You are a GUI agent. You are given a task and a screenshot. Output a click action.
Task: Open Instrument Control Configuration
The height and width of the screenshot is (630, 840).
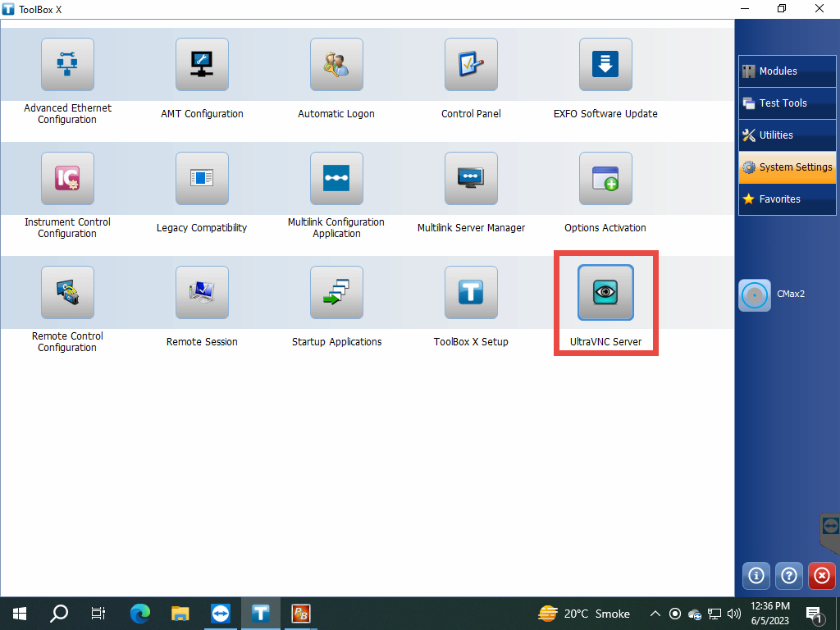(67, 178)
